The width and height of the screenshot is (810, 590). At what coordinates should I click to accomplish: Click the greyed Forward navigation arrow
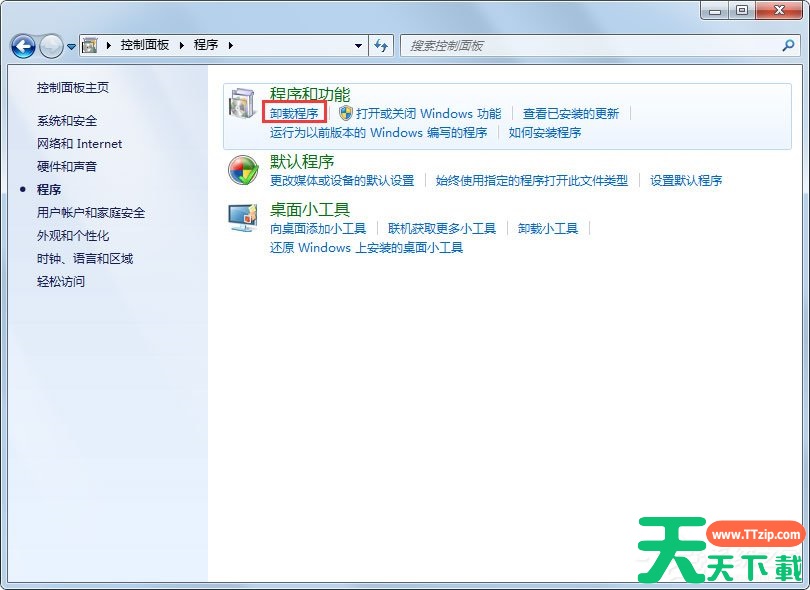click(x=51, y=46)
